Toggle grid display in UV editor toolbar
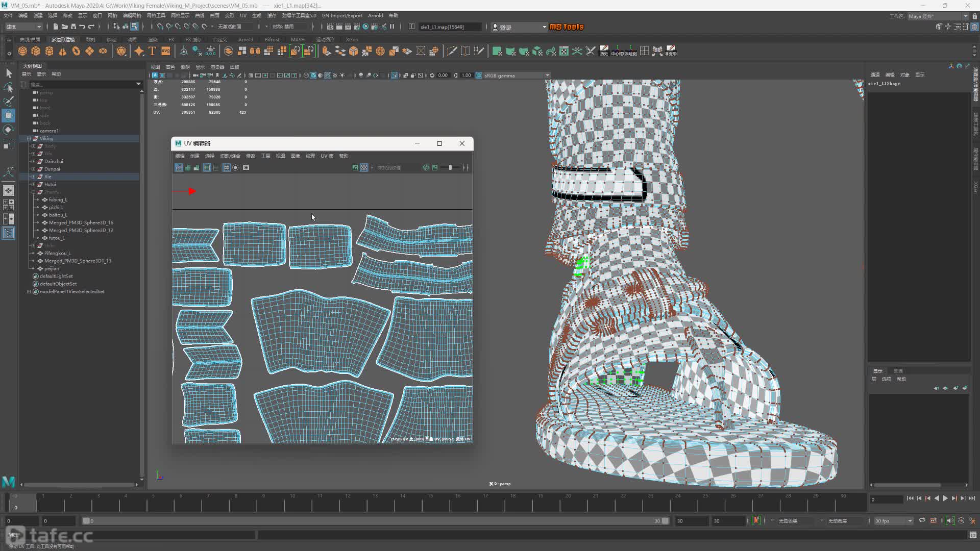Viewport: 980px width, 551px height. tap(226, 167)
